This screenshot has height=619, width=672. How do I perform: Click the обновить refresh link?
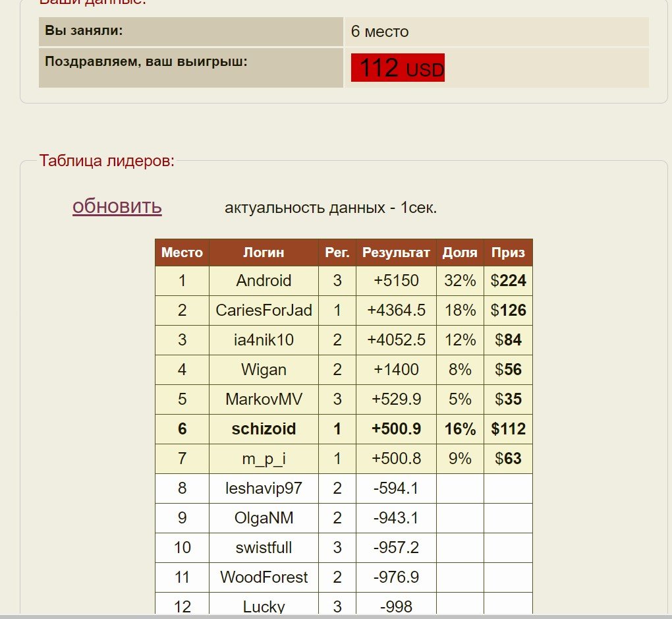117,206
